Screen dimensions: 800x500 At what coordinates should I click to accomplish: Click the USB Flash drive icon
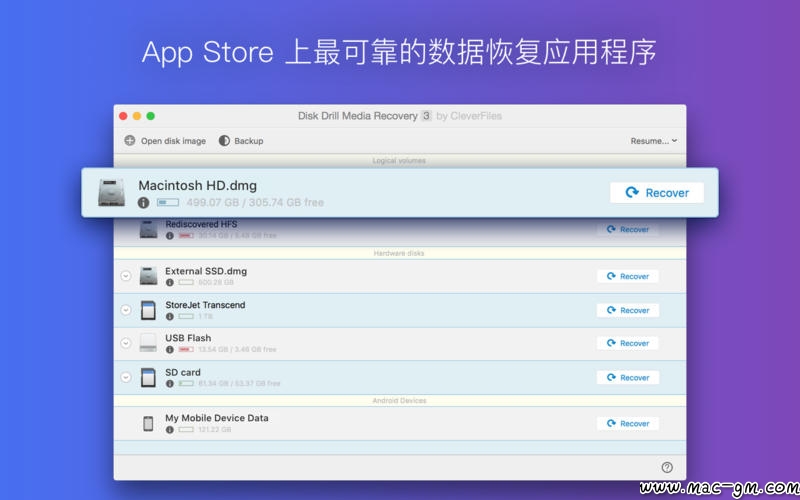click(x=148, y=343)
